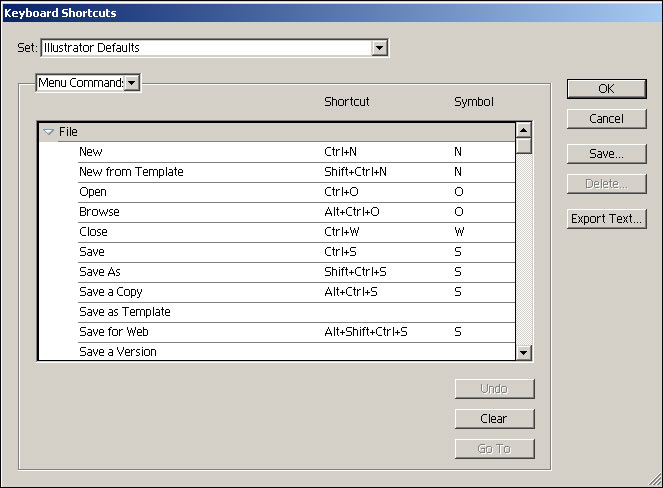The height and width of the screenshot is (488, 663).
Task: Click the Ctrl+N shortcut cell
Action: click(x=340, y=152)
